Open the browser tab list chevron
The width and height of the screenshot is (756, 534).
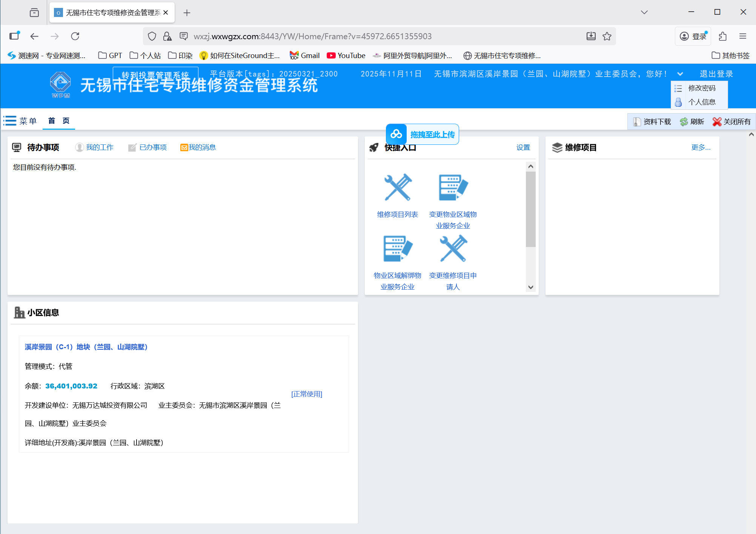[644, 12]
